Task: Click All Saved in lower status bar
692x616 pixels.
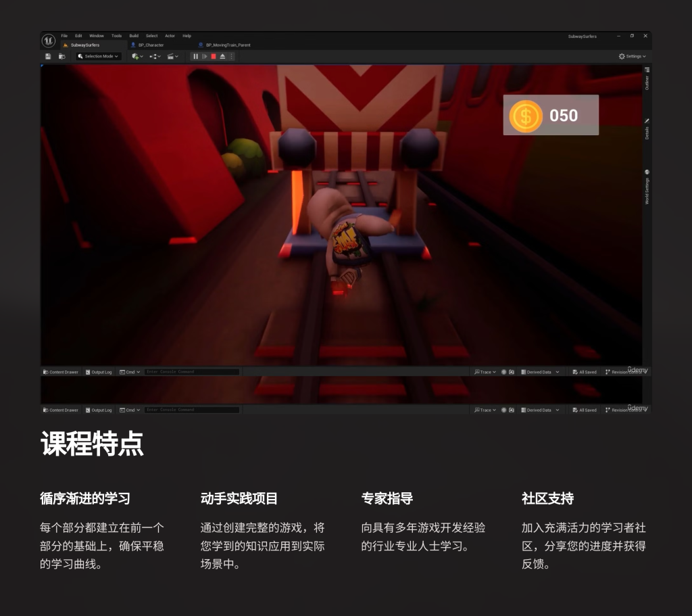Action: coord(585,410)
